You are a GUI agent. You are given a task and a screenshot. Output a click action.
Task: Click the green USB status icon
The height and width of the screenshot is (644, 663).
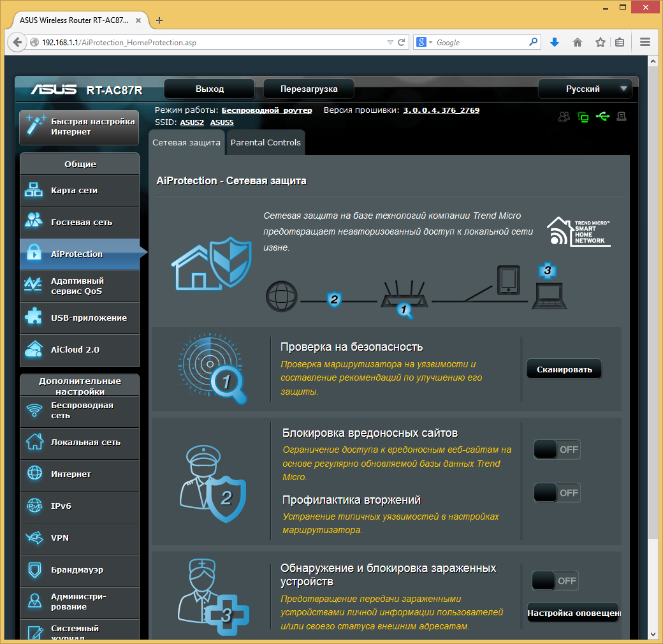point(602,116)
